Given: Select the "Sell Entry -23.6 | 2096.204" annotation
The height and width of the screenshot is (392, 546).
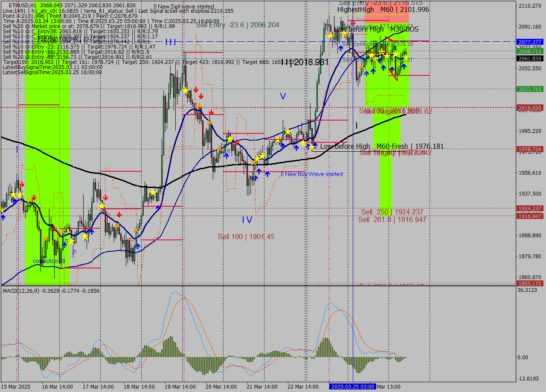Looking at the screenshot, I should point(237,25).
